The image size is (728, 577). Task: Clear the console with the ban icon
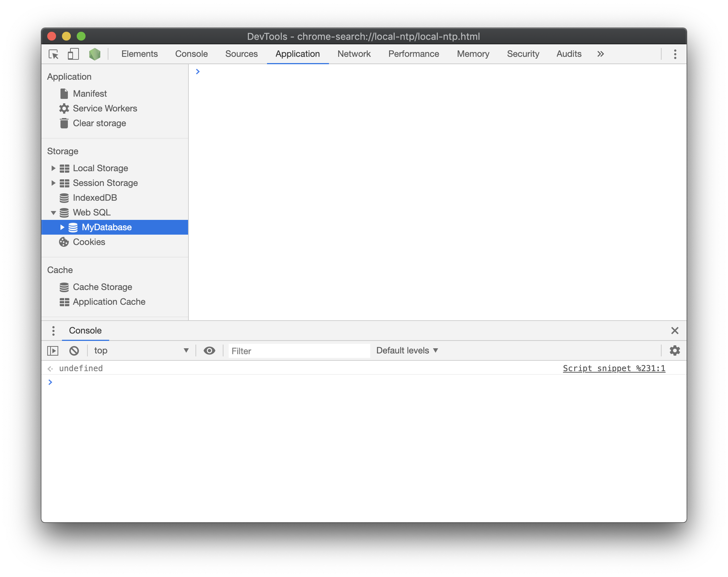point(74,351)
